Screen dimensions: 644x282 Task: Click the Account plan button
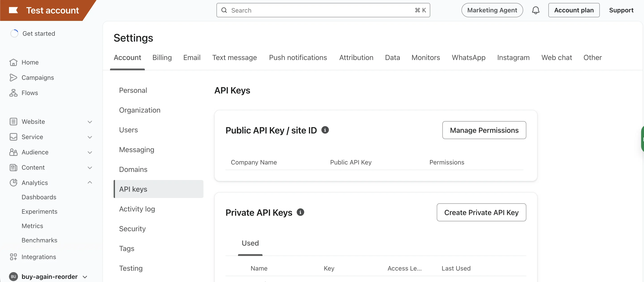click(574, 10)
